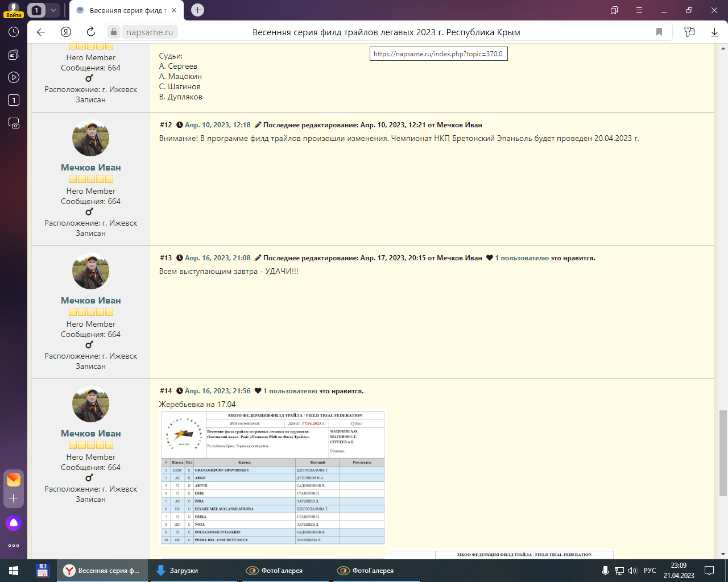Click the napsarne.ru address field
The width and height of the screenshot is (728, 582).
[150, 32]
